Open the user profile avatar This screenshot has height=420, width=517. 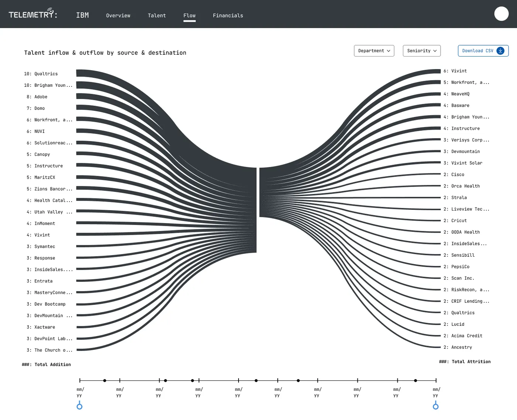tap(501, 14)
